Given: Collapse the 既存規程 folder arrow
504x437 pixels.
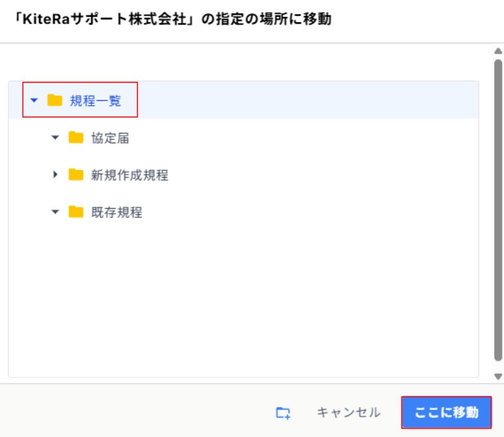Looking at the screenshot, I should [55, 212].
